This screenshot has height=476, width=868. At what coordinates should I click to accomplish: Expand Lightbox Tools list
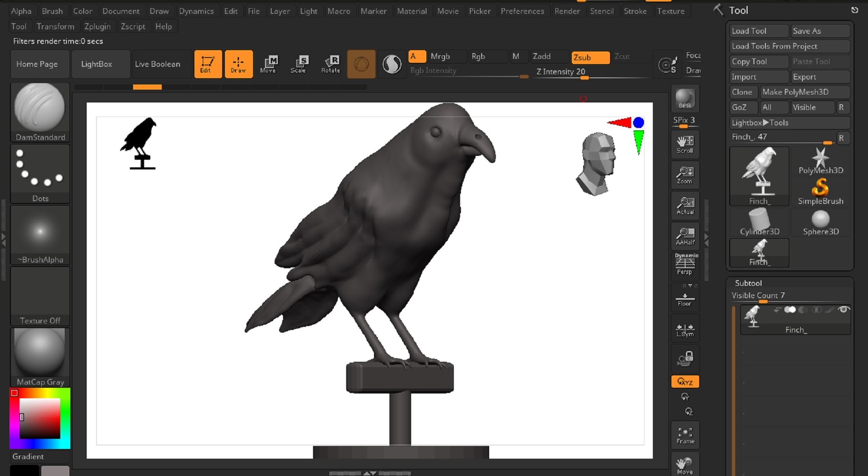789,122
